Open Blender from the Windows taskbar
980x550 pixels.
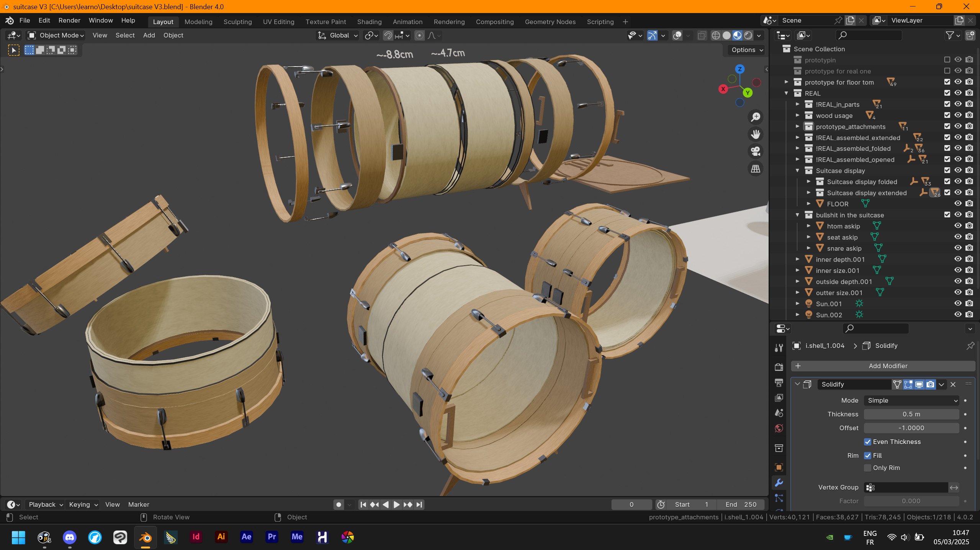[145, 537]
